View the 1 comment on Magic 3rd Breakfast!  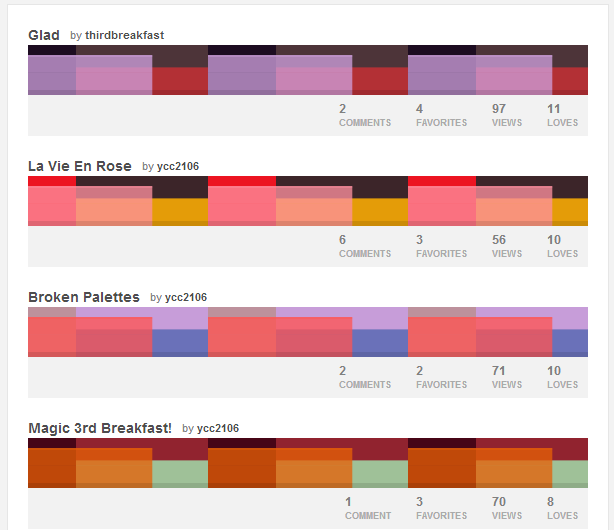click(367, 508)
